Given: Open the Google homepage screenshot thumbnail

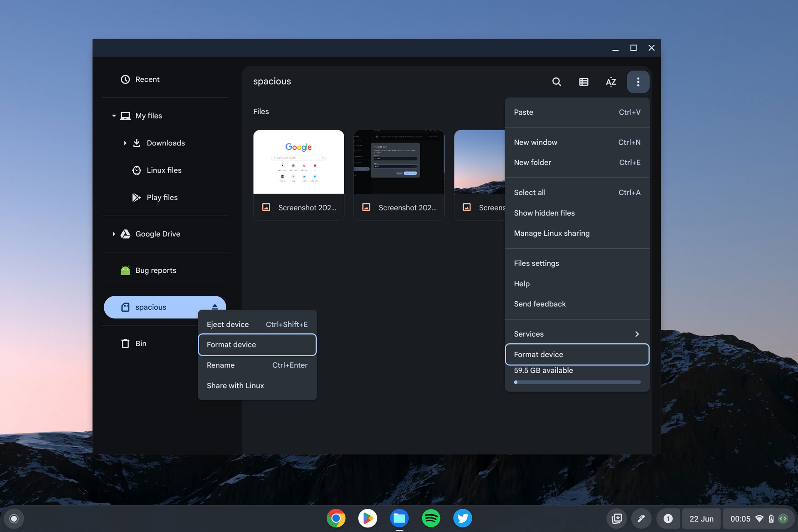Looking at the screenshot, I should tap(298, 162).
